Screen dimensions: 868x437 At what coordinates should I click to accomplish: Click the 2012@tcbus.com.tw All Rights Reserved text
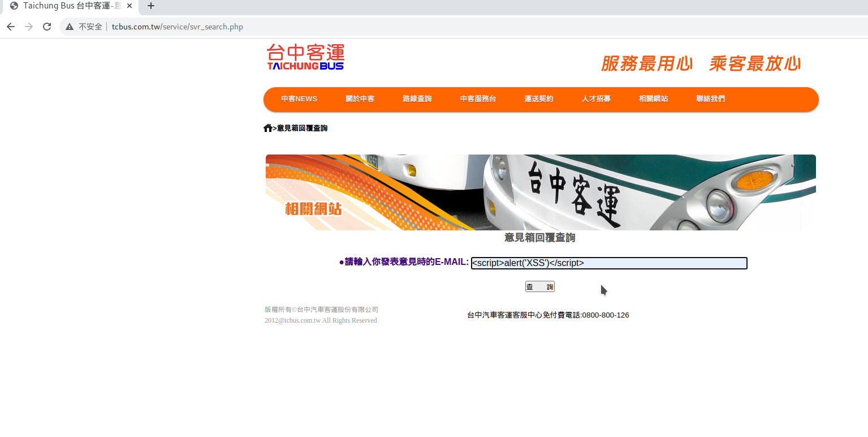(321, 320)
